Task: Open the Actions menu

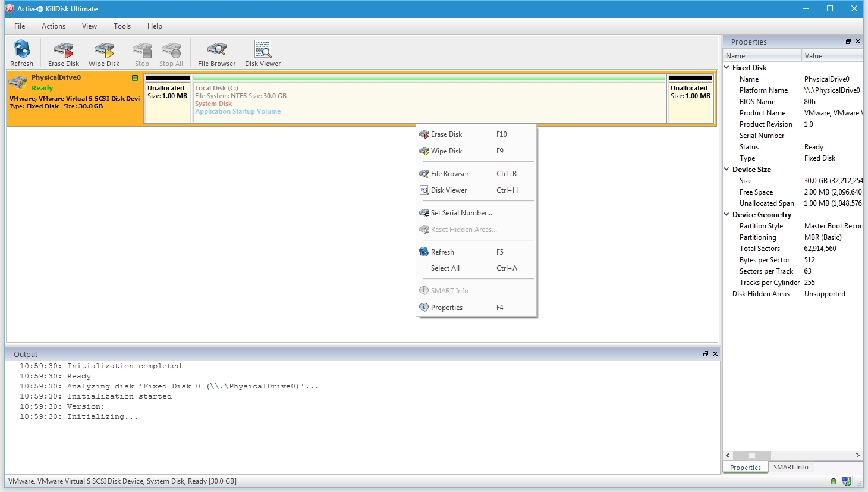Action: click(54, 26)
